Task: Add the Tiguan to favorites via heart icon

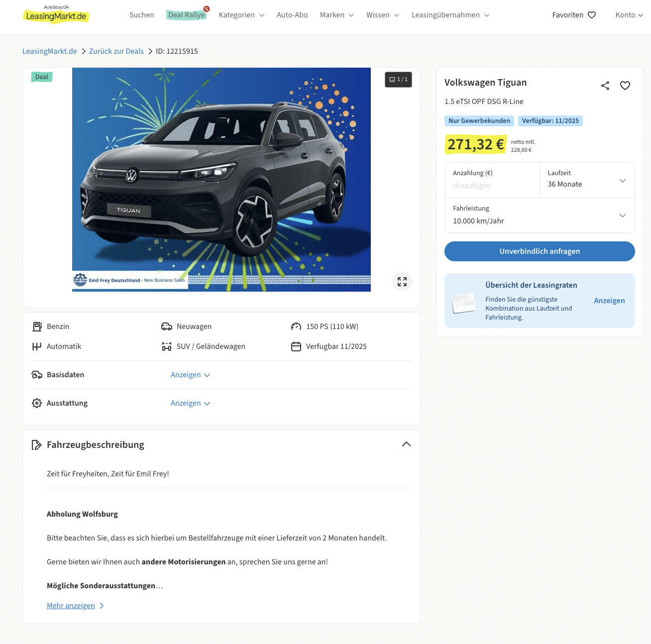Action: (625, 86)
